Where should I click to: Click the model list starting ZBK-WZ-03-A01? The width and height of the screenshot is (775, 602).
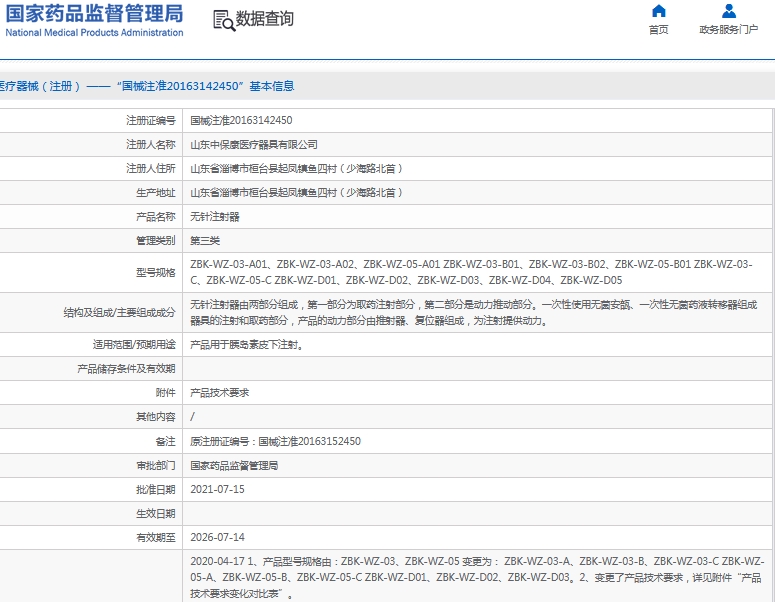click(x=471, y=272)
